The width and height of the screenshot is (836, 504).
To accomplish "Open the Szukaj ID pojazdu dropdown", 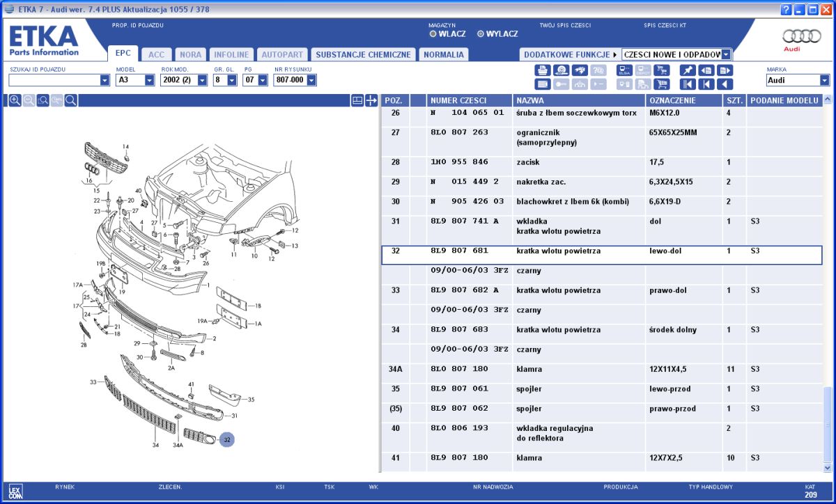I will pos(105,80).
